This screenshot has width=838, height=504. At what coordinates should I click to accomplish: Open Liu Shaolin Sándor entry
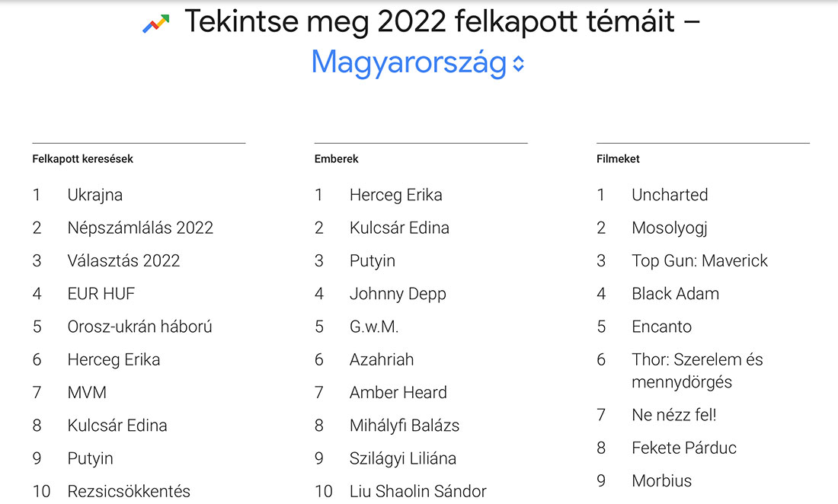click(418, 491)
